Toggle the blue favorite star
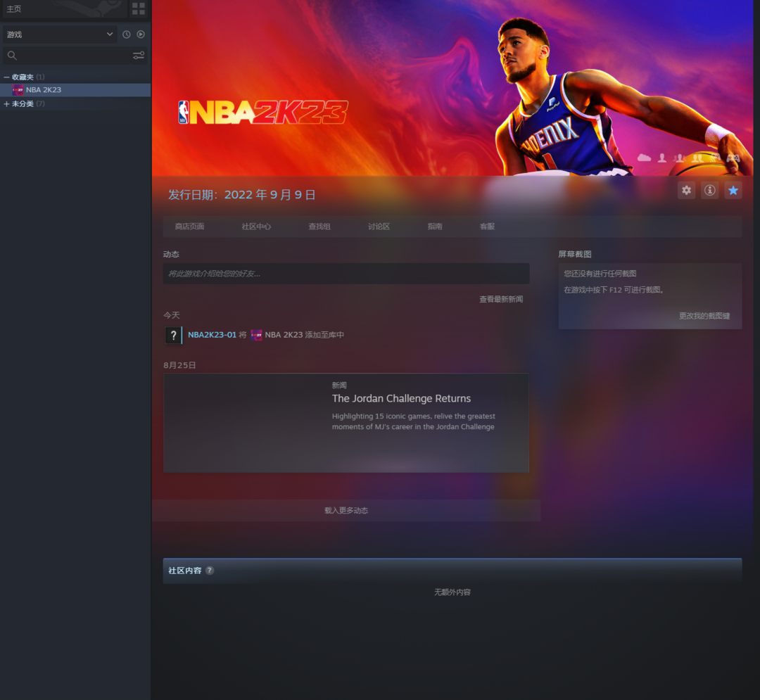This screenshot has height=700, width=760. pyautogui.click(x=733, y=190)
